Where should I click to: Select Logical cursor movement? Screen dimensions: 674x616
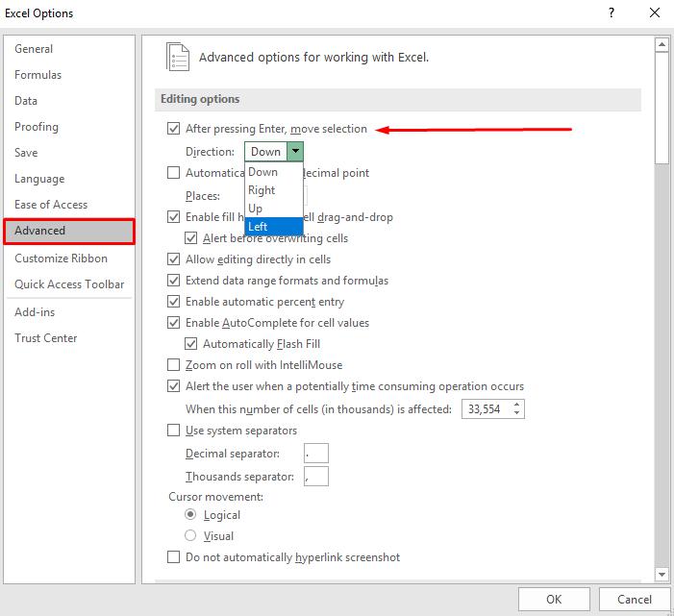[190, 515]
